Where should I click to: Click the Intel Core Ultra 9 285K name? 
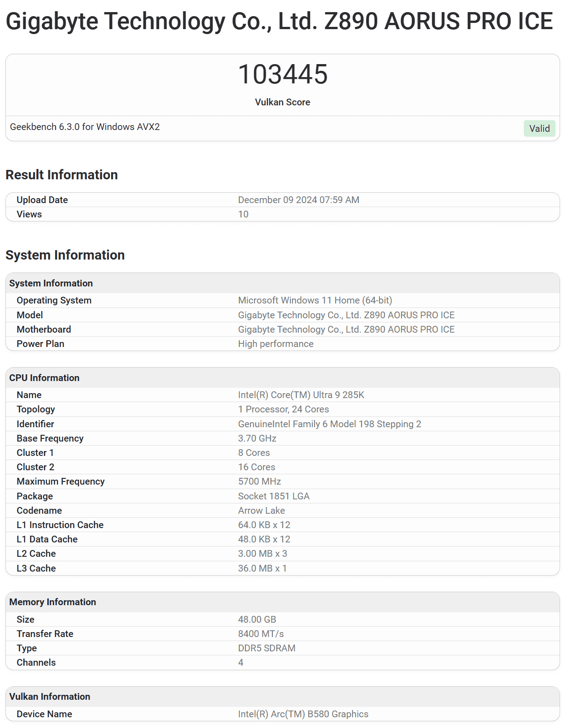click(x=301, y=395)
